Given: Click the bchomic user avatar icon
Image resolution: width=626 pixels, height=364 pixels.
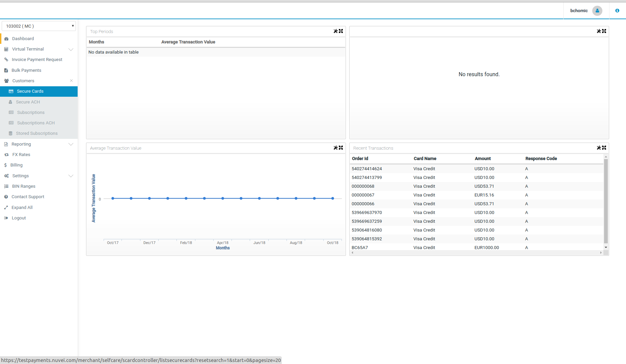Looking at the screenshot, I should pos(597,11).
